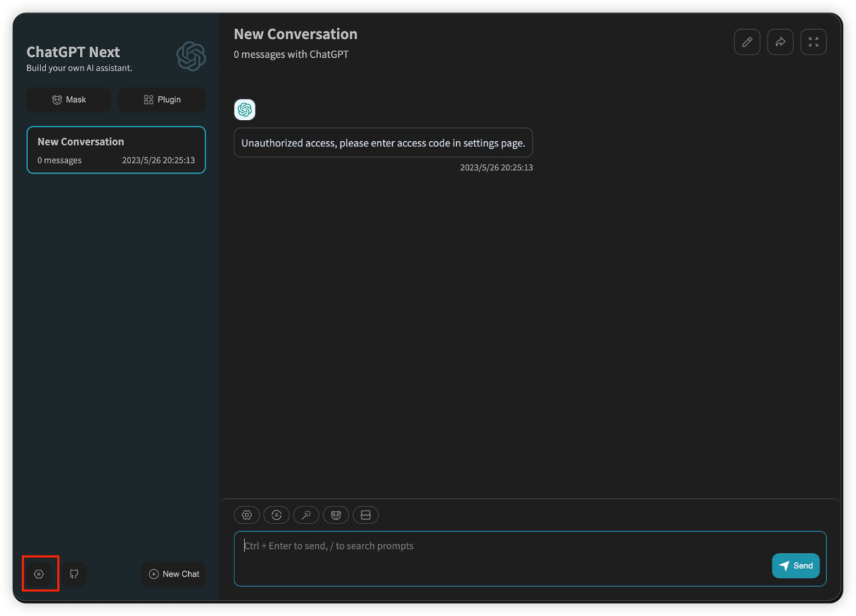Open chat settings gear above the input
856x616 pixels.
tap(247, 515)
